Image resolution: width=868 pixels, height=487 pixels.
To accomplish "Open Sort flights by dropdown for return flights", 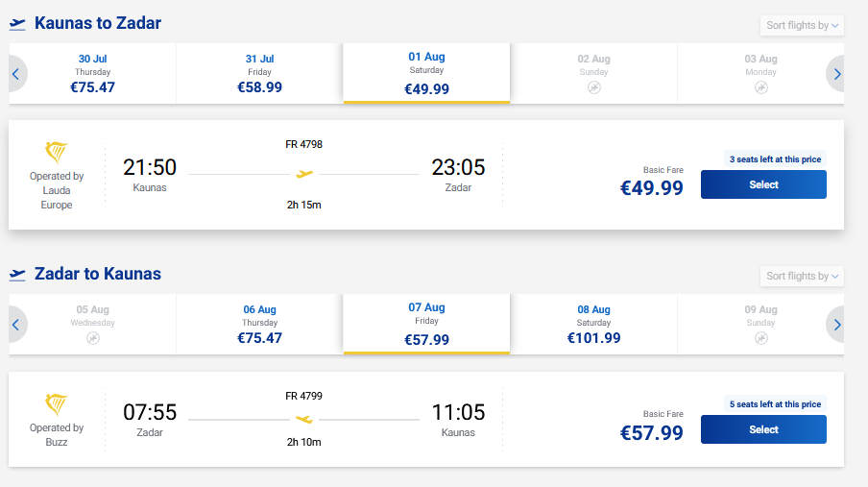I will pos(802,276).
